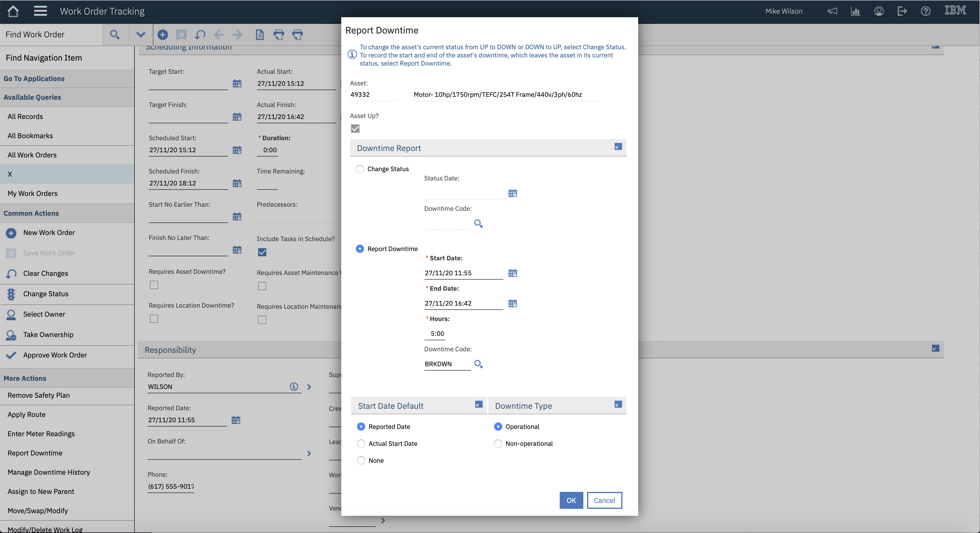Select the Non-operational downtime type
980x533 pixels.
(x=498, y=443)
